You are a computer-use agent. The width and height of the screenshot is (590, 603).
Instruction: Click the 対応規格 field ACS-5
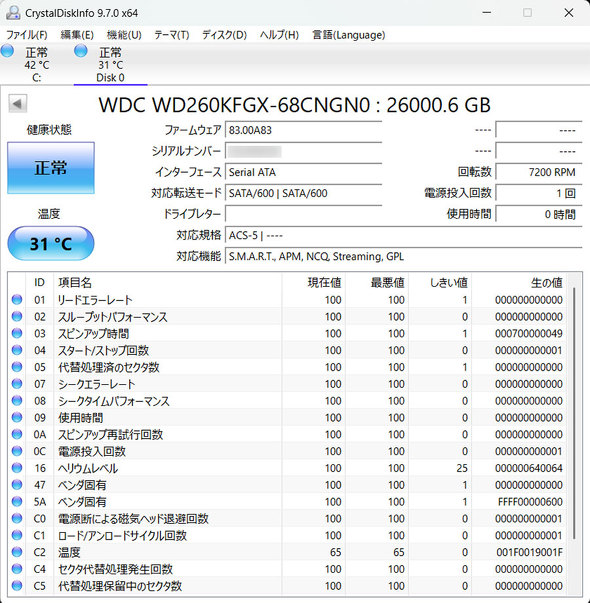click(x=403, y=235)
